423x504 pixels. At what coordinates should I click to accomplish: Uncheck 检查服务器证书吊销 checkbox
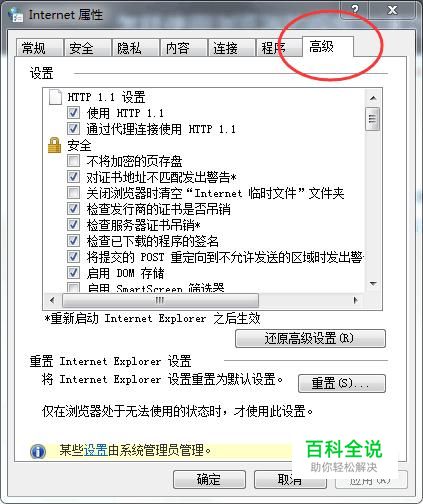73,225
